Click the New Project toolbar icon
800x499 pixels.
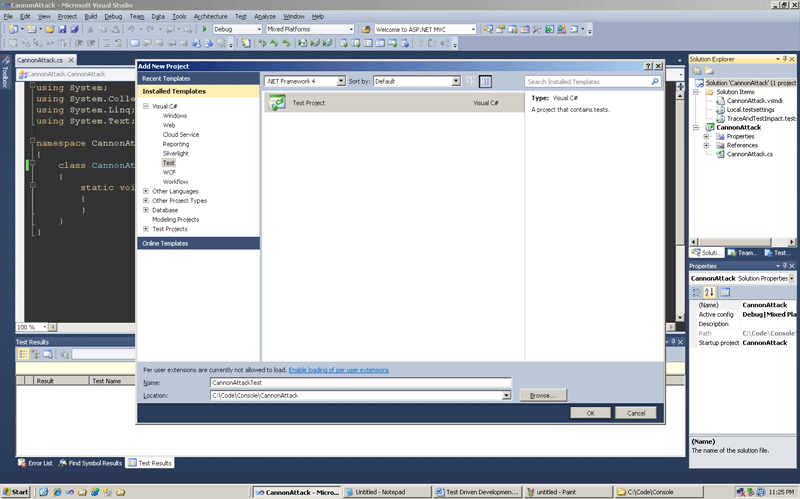(x=13, y=30)
